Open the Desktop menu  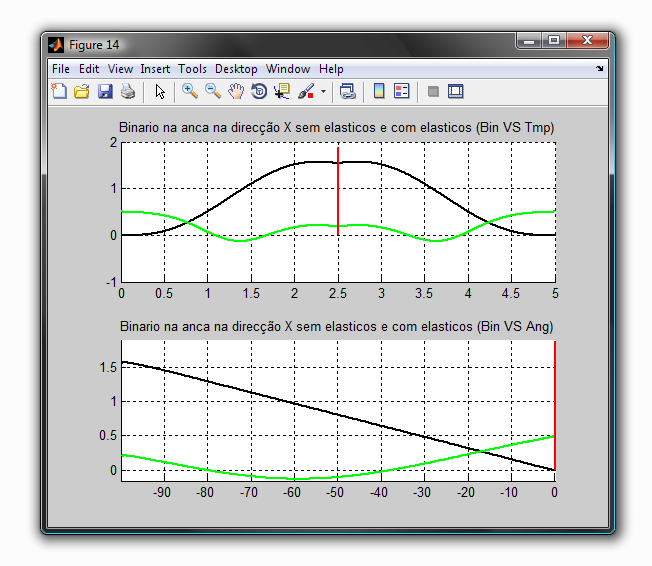tap(236, 69)
